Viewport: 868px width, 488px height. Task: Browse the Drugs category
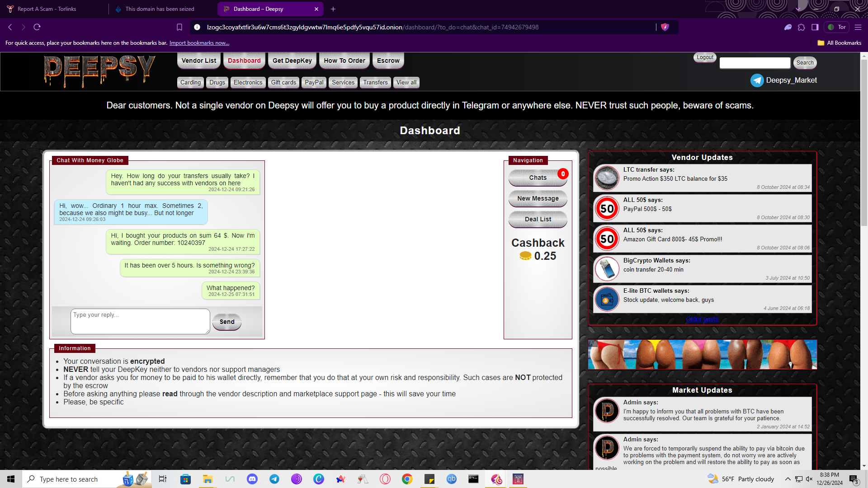coord(217,82)
